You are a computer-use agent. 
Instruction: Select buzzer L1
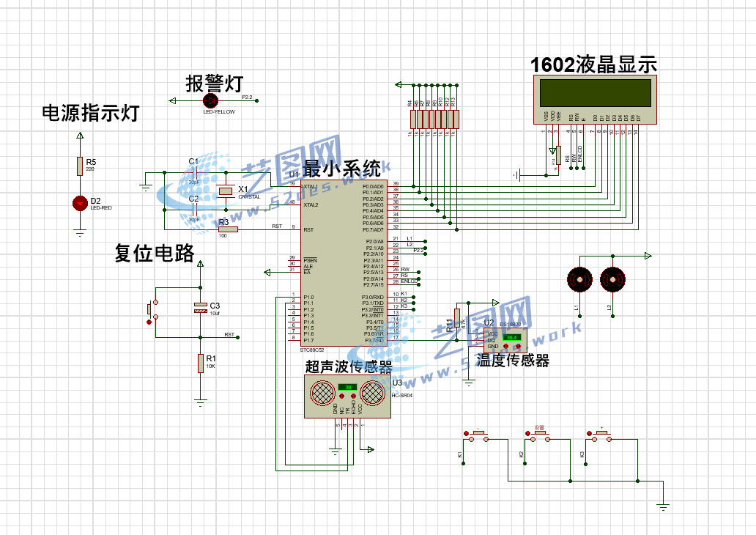click(580, 280)
